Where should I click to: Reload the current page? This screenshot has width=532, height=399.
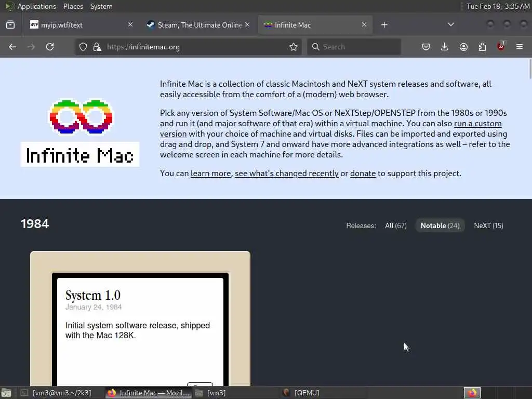pos(50,47)
